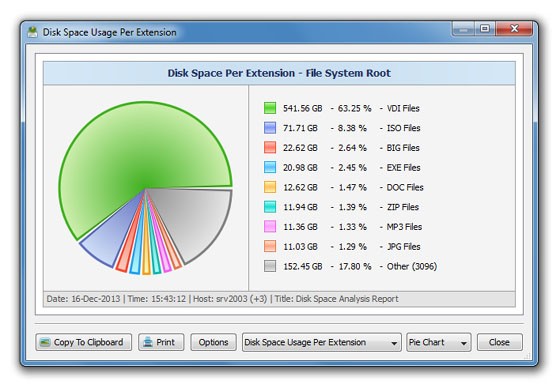Click the 71.71 GB value

(300, 128)
